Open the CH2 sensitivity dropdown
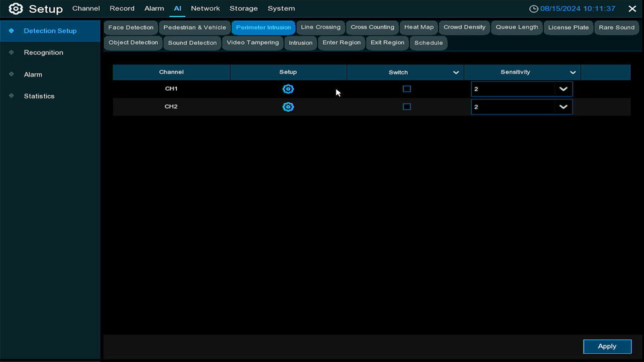Viewport: 644px width, 362px height. pos(522,107)
